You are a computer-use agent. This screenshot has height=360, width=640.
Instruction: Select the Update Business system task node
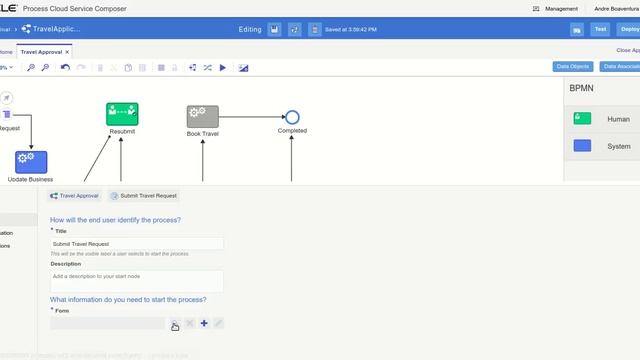pyautogui.click(x=31, y=162)
